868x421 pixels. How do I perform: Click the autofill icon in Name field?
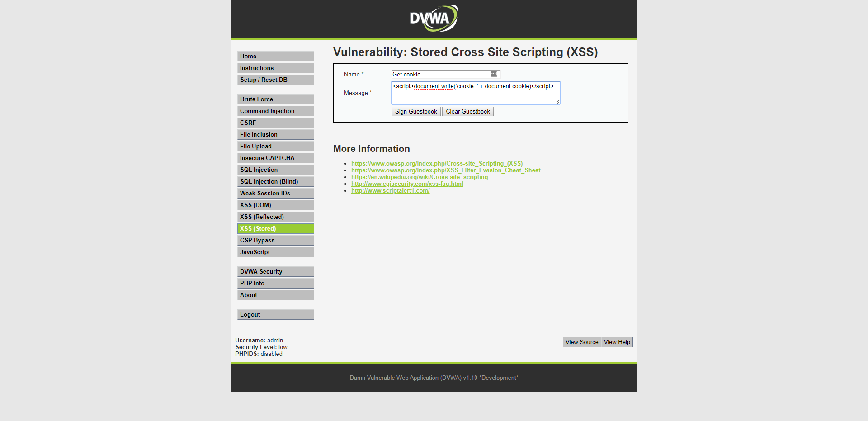[494, 74]
